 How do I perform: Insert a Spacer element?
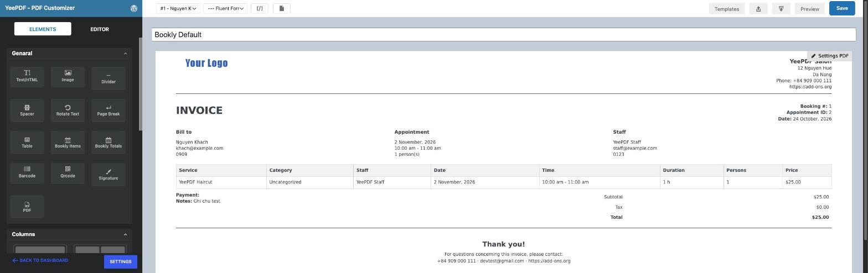pyautogui.click(x=27, y=110)
